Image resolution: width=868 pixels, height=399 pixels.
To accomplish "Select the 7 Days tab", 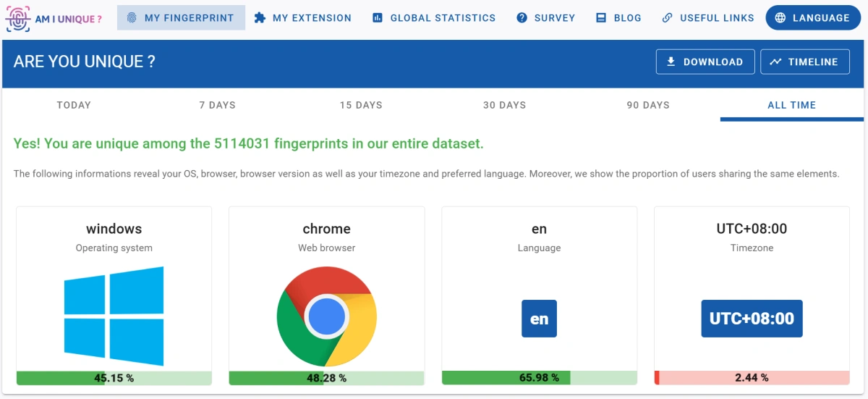I will tap(218, 105).
